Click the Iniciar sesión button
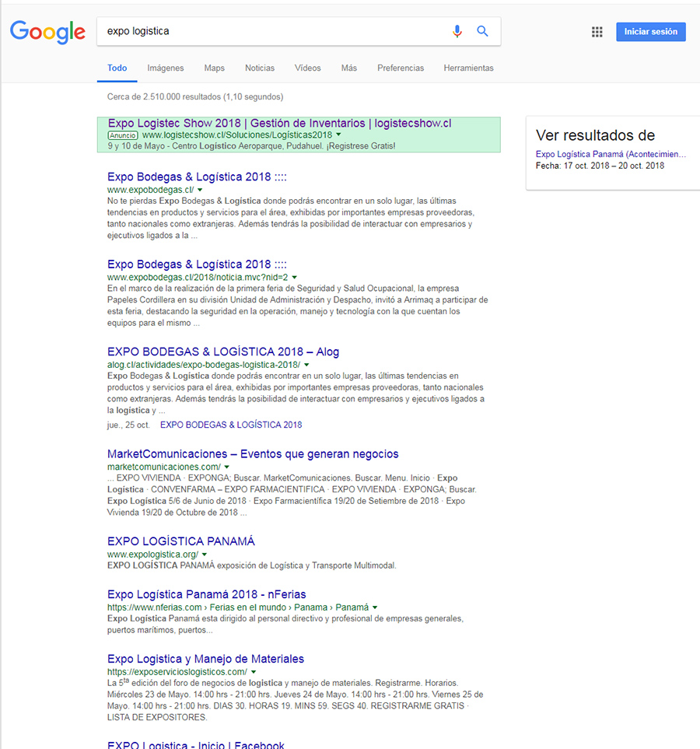This screenshot has width=700, height=749. [651, 32]
